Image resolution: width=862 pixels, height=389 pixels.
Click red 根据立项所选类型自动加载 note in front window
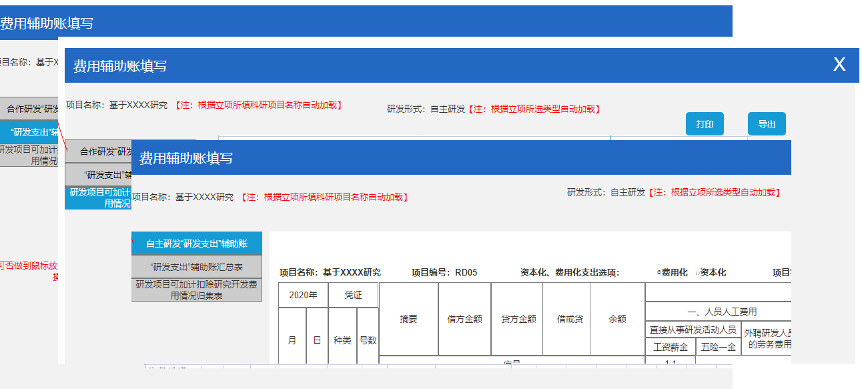tap(714, 192)
